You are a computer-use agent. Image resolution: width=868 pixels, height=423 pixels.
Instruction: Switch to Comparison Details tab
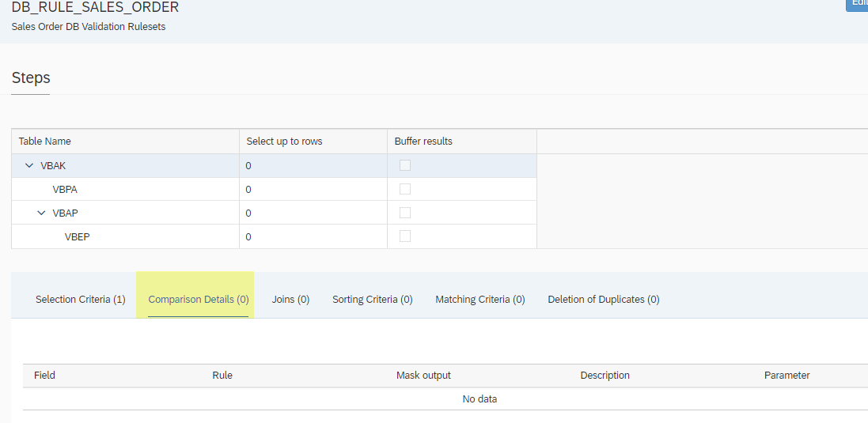(x=199, y=300)
